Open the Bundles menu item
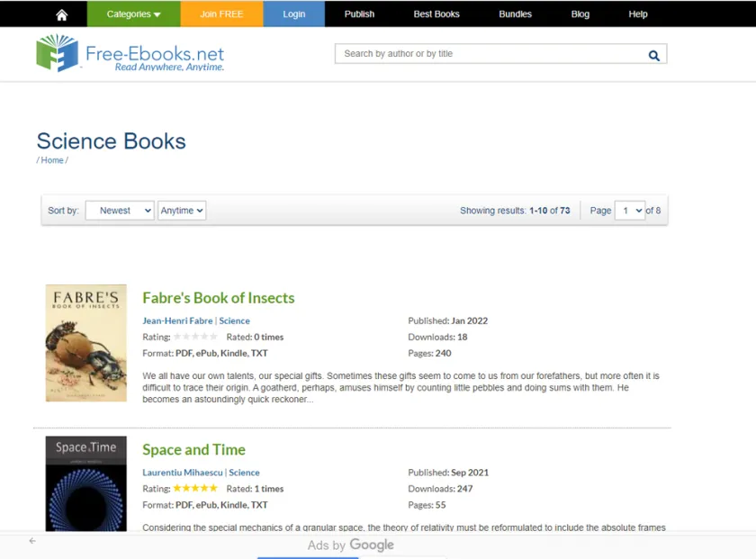This screenshot has width=756, height=559. pos(515,14)
